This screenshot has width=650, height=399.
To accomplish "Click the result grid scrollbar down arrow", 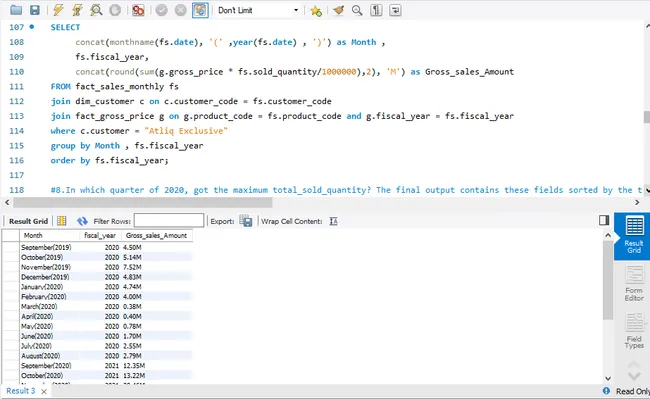I will [608, 378].
